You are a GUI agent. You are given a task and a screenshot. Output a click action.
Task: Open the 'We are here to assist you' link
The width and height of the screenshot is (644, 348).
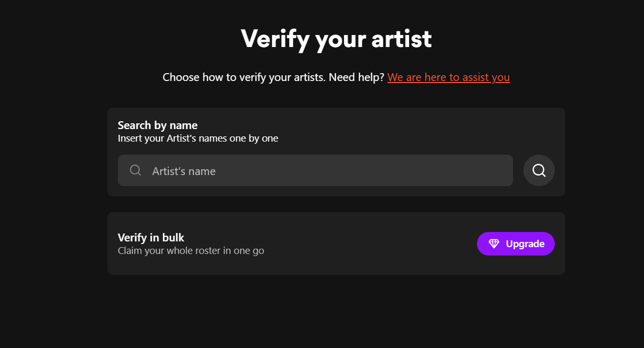coord(448,77)
